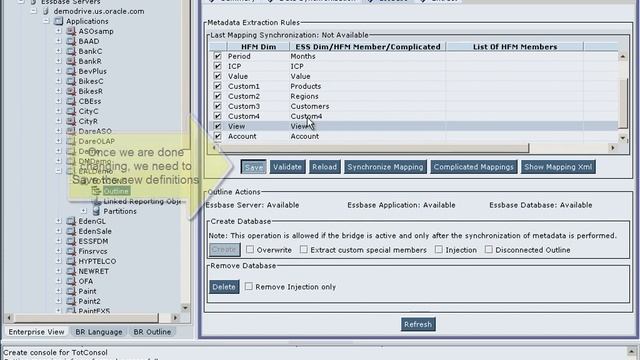Switch to Enterprise View tab
The height and width of the screenshot is (360, 640).
[36, 332]
